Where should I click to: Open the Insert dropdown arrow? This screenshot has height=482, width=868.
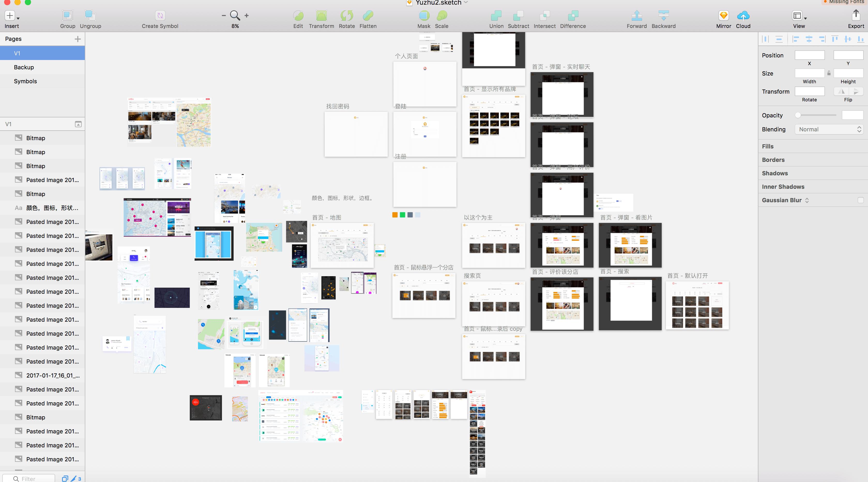tap(18, 19)
